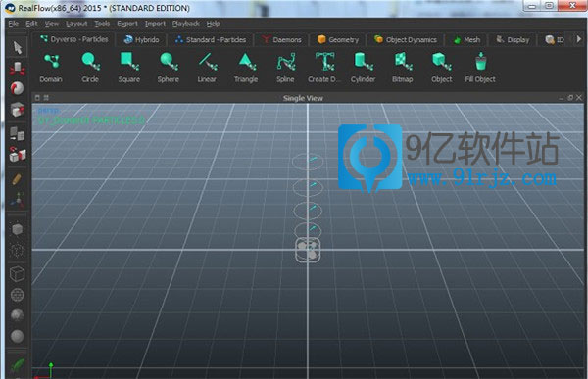Open the Dyverso - Particles shelf tab
The width and height of the screenshot is (588, 379).
tap(73, 39)
